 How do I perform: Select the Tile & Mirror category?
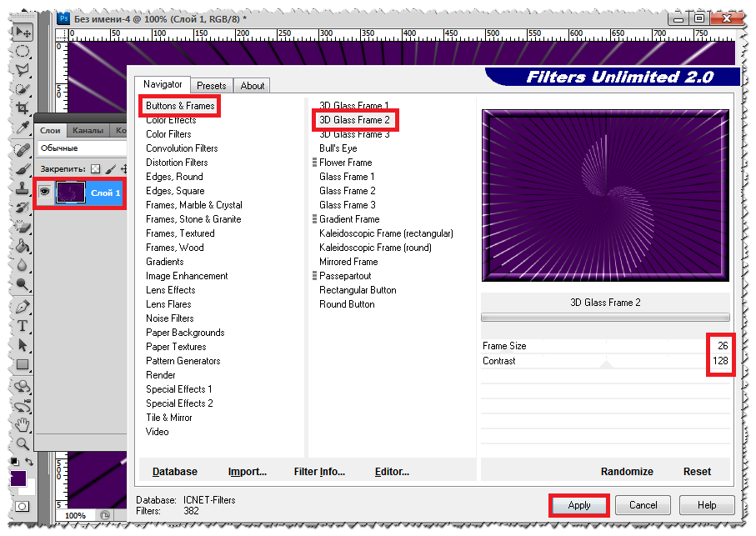(168, 418)
